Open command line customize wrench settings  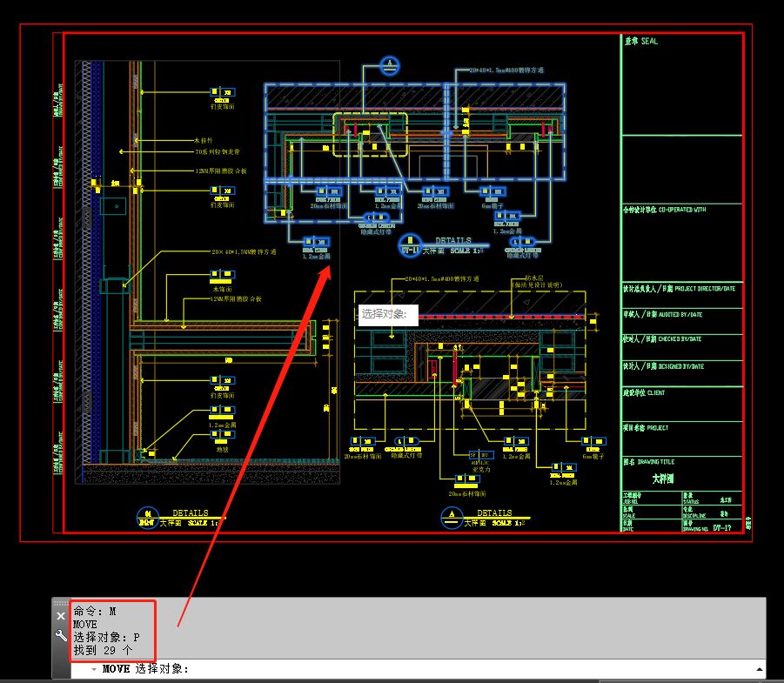61,636
